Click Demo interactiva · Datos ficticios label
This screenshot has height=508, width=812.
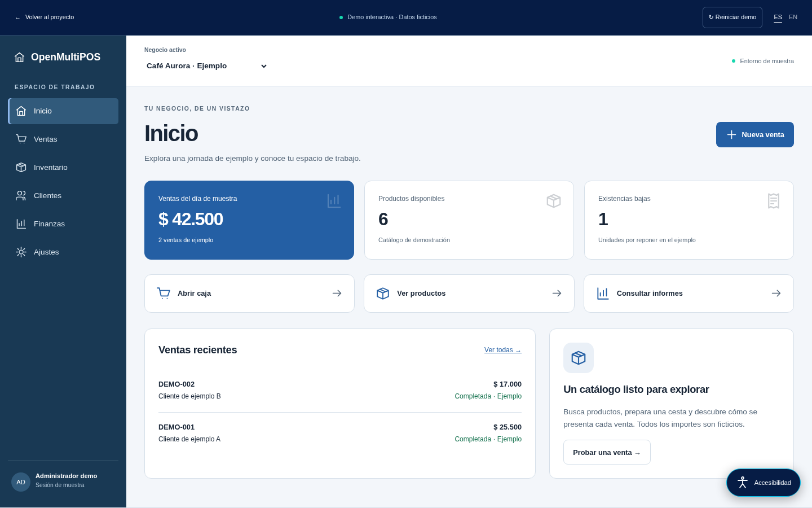388,17
